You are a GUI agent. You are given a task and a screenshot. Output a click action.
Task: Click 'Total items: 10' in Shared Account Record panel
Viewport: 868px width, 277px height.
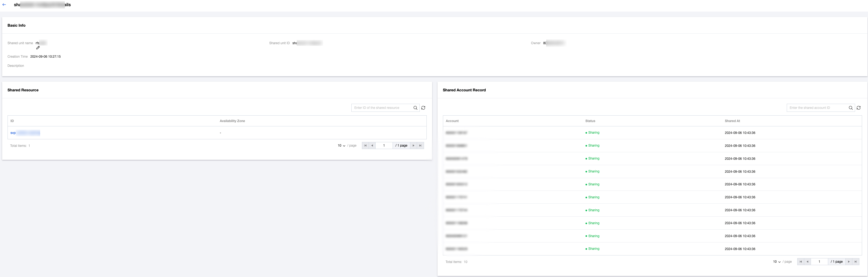click(x=456, y=262)
